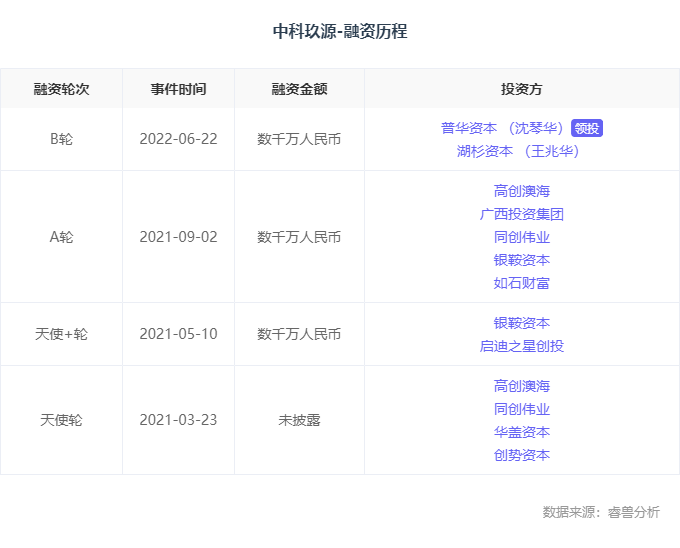The height and width of the screenshot is (548, 680).
Task: Click the 领投 badge in the B轮 row
Action: tap(587, 128)
